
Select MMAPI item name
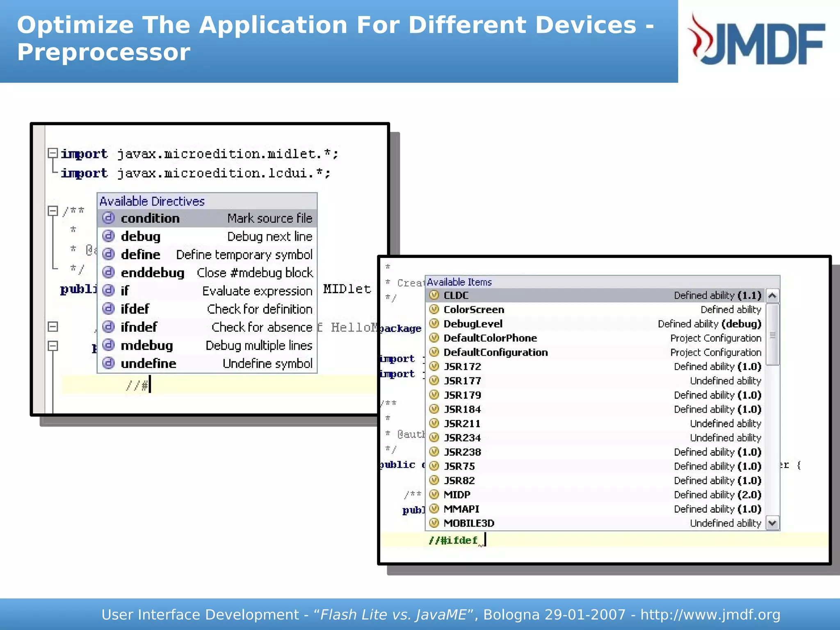(x=461, y=509)
